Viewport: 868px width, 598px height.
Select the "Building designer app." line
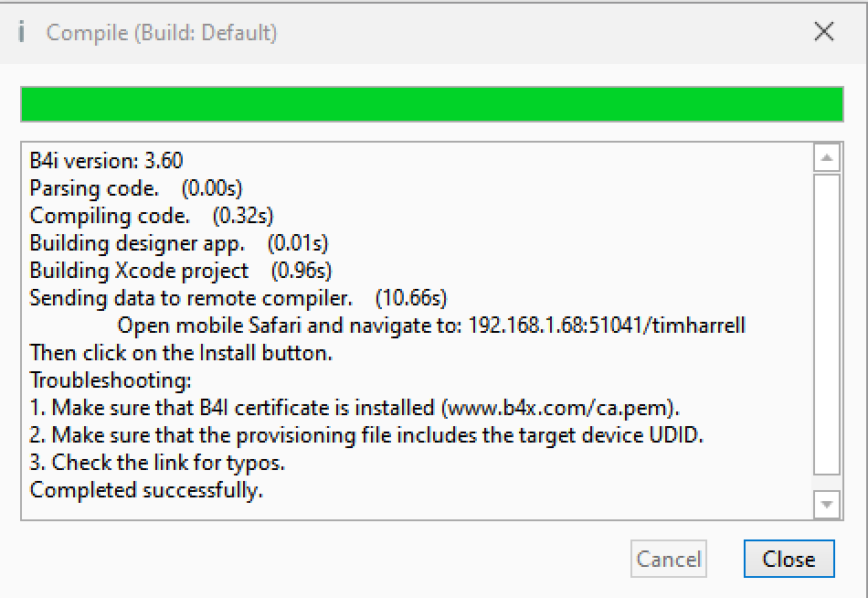coord(137,243)
